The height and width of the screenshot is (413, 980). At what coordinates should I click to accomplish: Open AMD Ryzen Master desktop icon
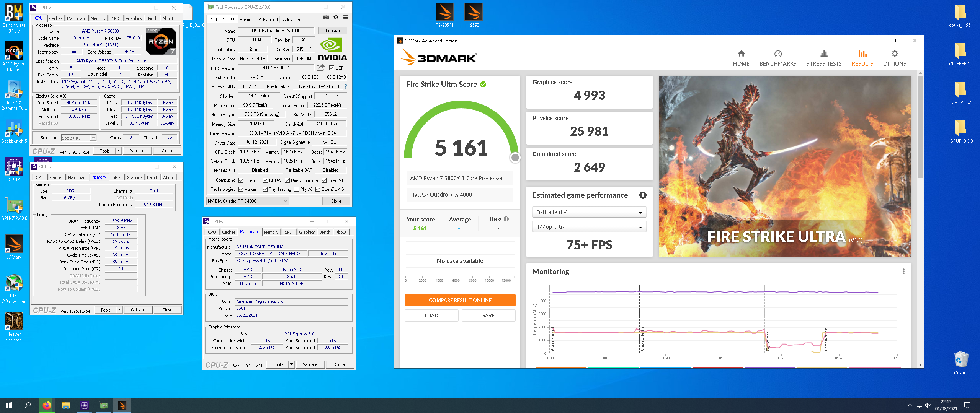[x=14, y=57]
